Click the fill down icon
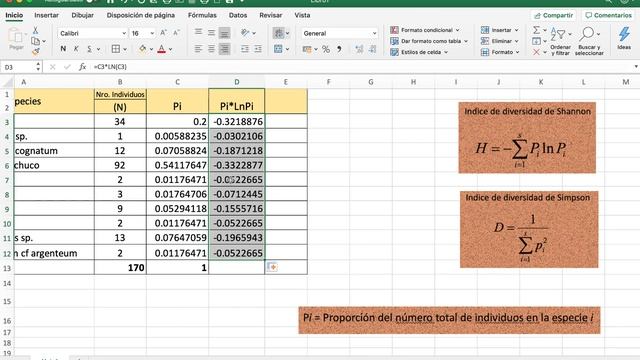Screen dimensions: 640x360 pyautogui.click(x=536, y=41)
